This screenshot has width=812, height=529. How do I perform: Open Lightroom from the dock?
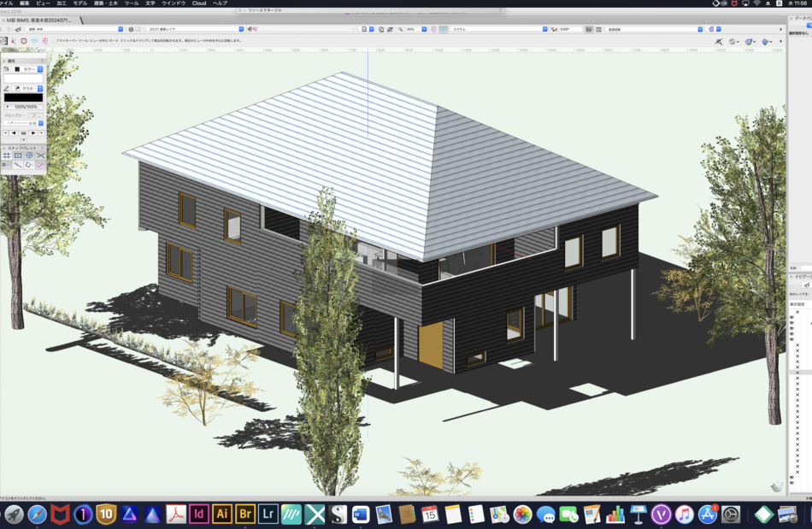(x=268, y=514)
